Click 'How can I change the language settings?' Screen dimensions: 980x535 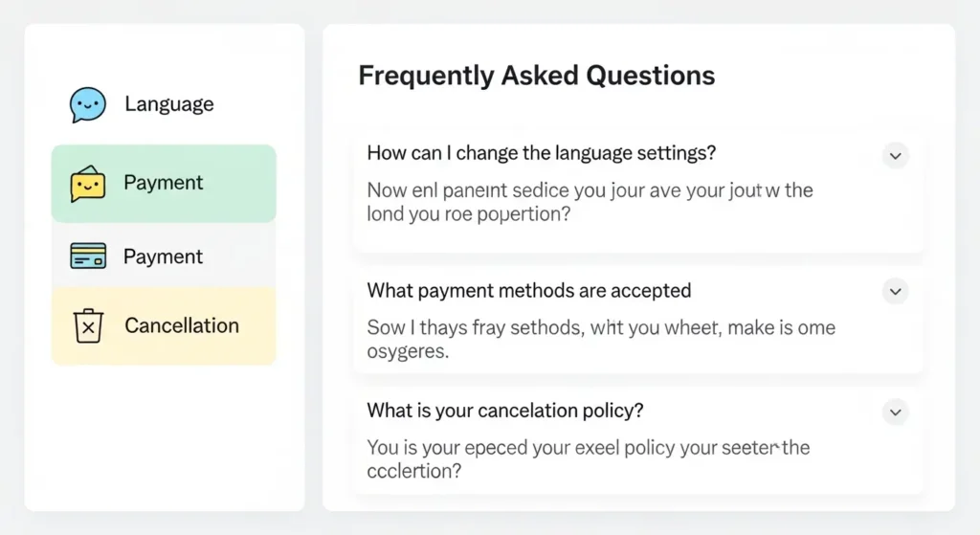point(542,153)
